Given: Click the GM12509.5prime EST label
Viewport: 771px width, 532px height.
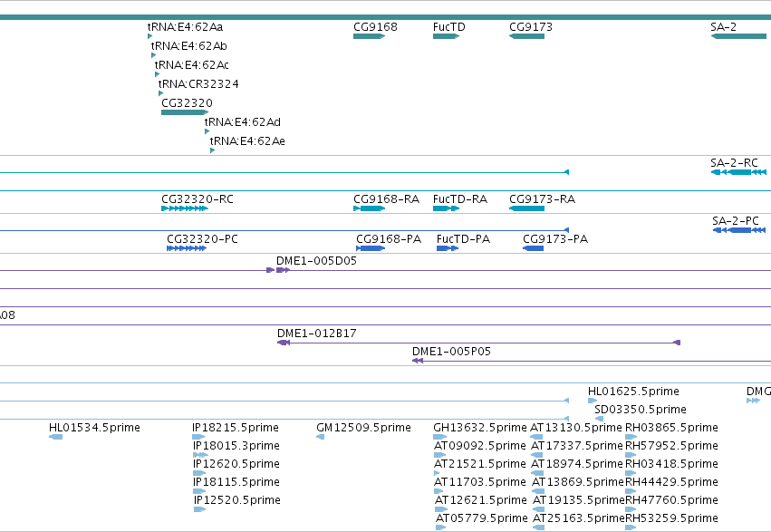Looking at the screenshot, I should 364,429.
